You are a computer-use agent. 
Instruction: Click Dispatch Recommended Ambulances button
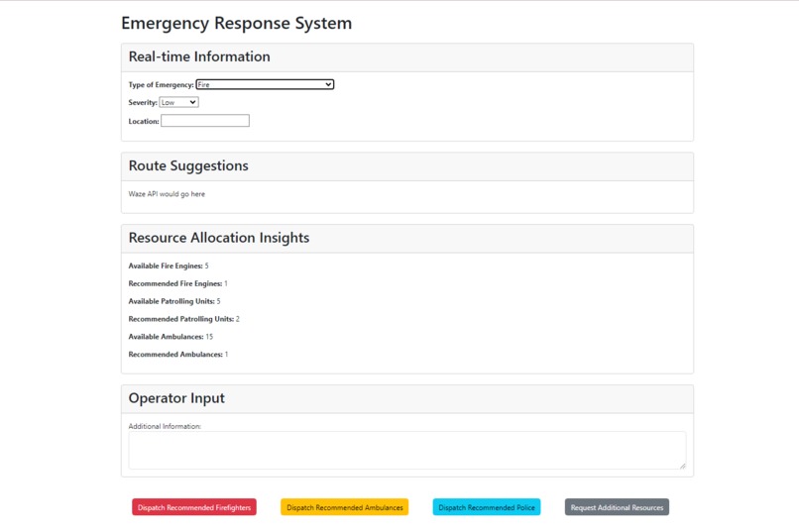tap(344, 507)
